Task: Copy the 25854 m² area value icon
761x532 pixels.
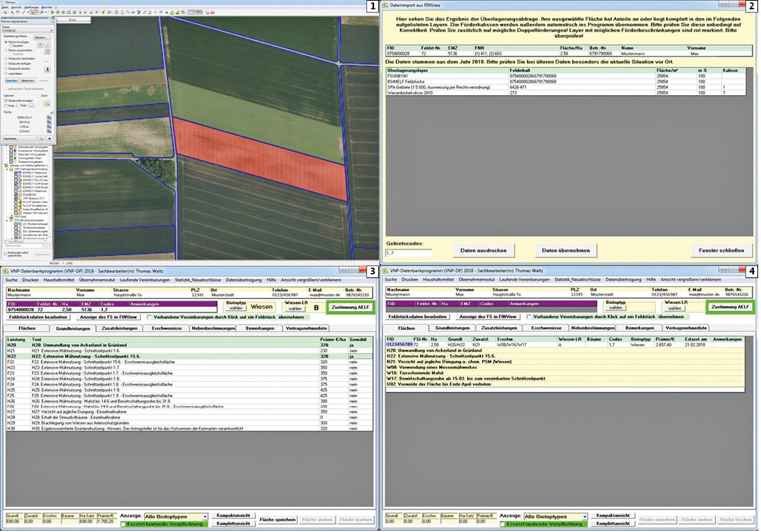Action: point(49,117)
